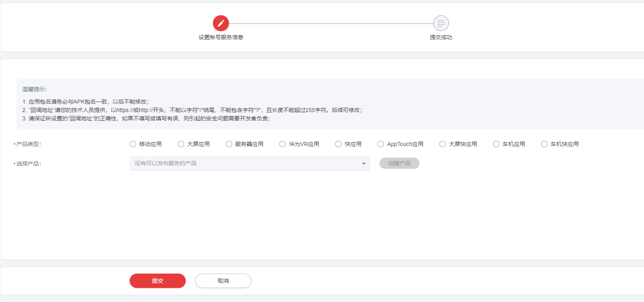This screenshot has width=644, height=302.
Task: Select the AppTouch应用 radio option
Action: pos(381,144)
